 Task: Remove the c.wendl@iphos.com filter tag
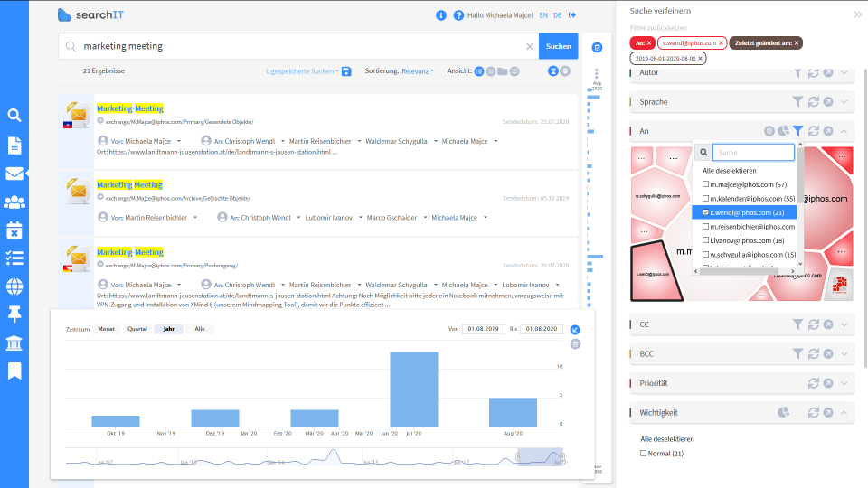point(721,43)
